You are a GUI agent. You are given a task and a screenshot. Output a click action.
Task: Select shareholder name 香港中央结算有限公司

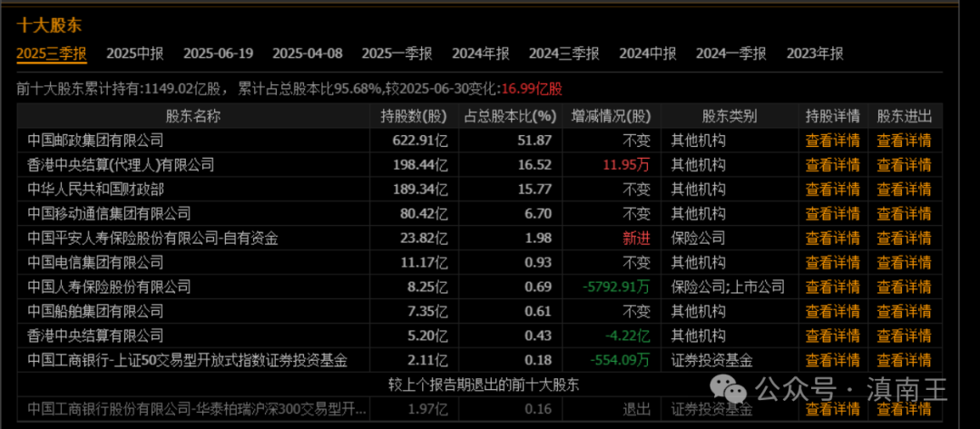point(95,336)
